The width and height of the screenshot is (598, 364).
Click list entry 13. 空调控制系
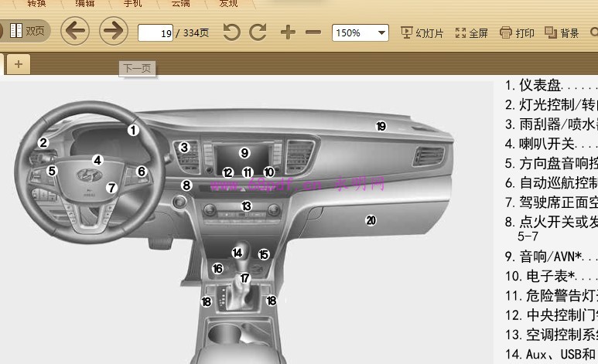tap(552, 335)
